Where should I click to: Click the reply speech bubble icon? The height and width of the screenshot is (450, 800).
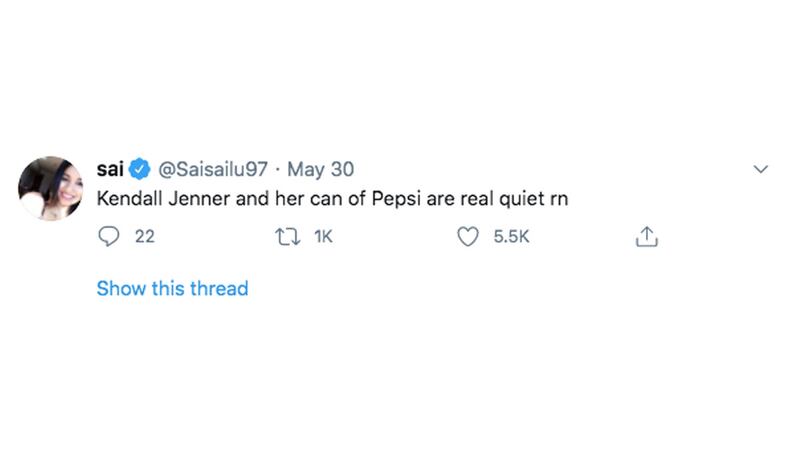(x=109, y=237)
